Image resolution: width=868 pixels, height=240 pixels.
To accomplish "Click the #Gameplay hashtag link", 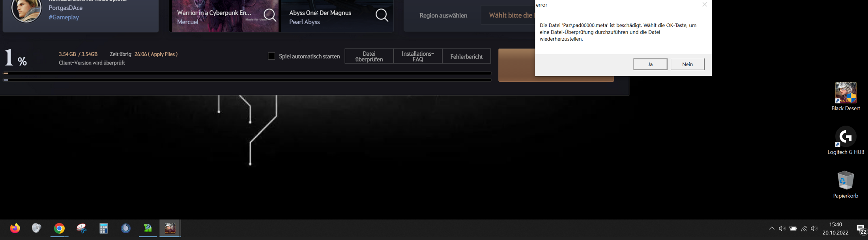I will [64, 17].
